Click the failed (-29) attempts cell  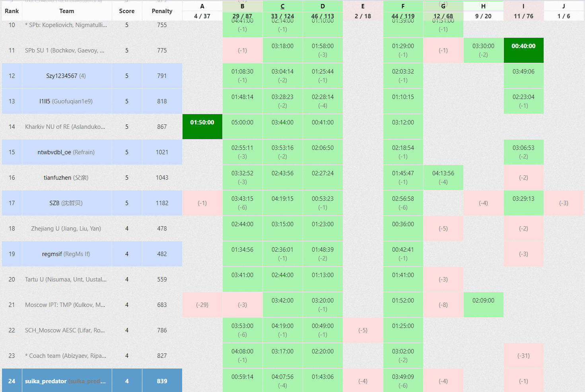[202, 305]
